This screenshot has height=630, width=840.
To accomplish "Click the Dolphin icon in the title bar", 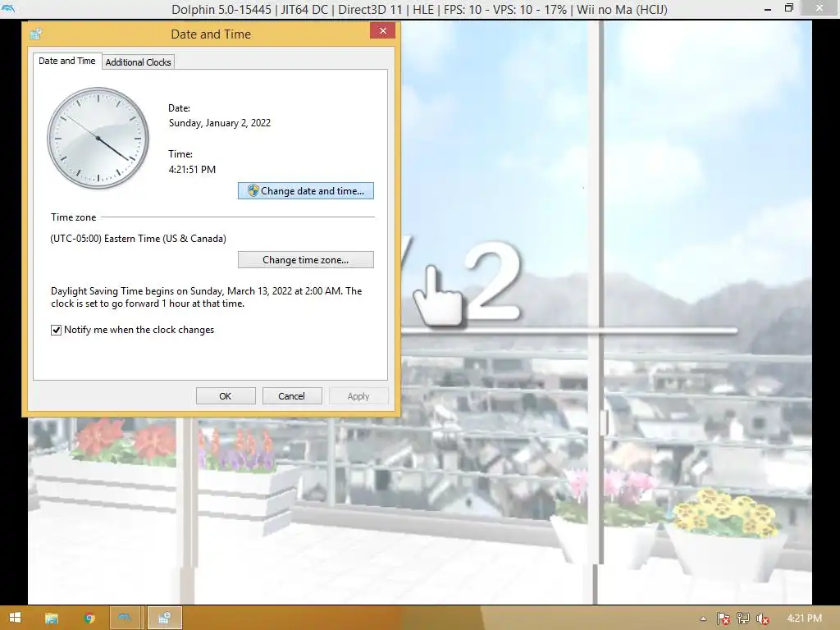I will (x=8, y=8).
